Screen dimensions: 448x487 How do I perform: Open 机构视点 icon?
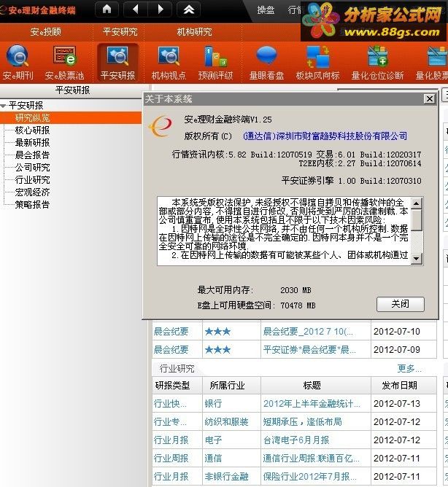point(169,62)
